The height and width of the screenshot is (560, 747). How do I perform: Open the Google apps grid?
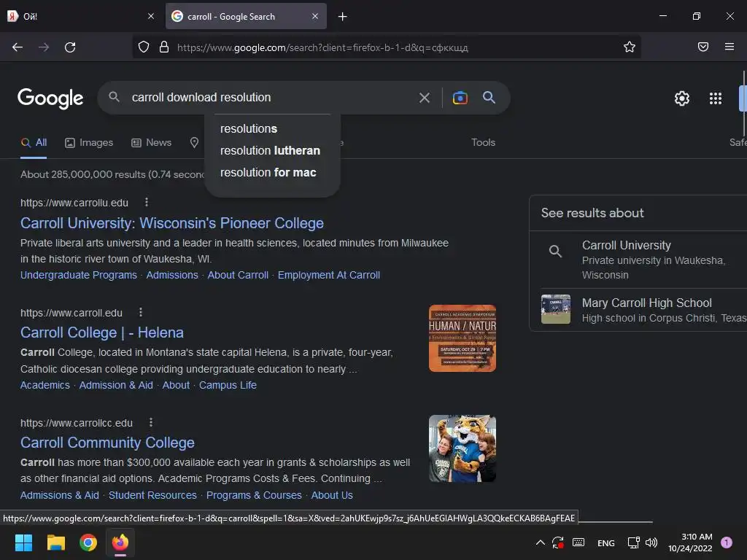tap(715, 98)
